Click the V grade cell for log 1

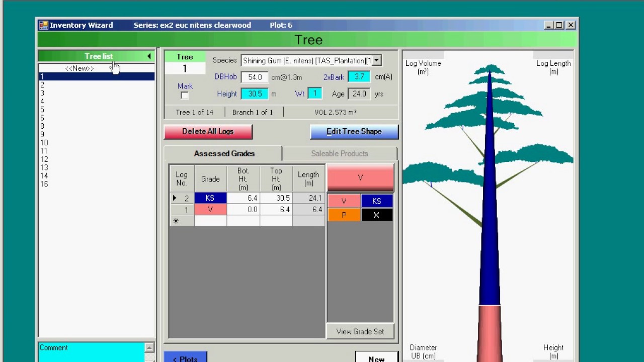click(210, 210)
